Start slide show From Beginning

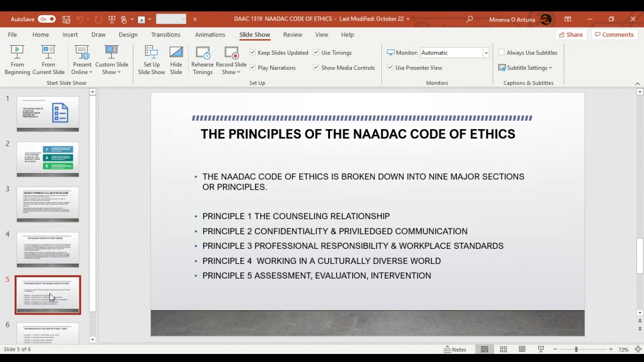(x=17, y=60)
